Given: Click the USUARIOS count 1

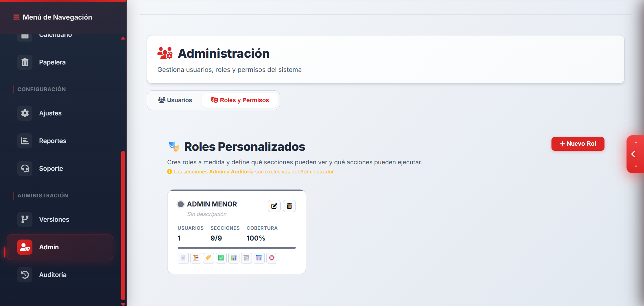Looking at the screenshot, I should 179,238.
